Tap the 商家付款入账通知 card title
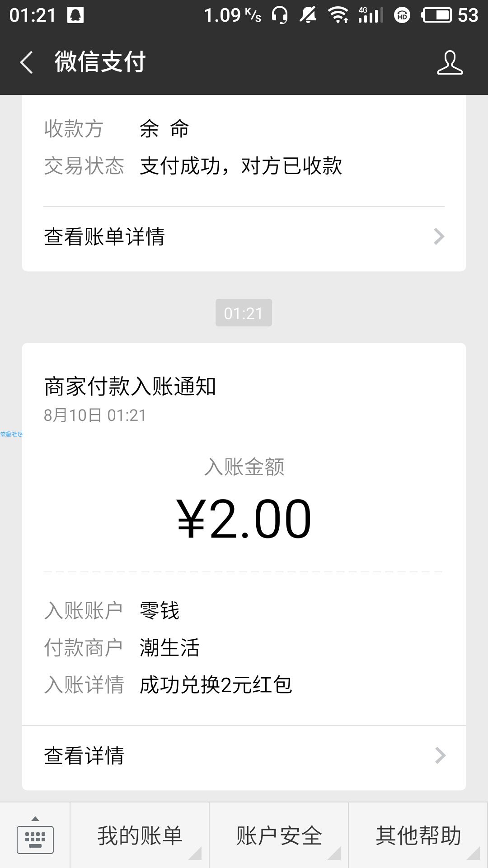The width and height of the screenshot is (488, 868). [130, 387]
